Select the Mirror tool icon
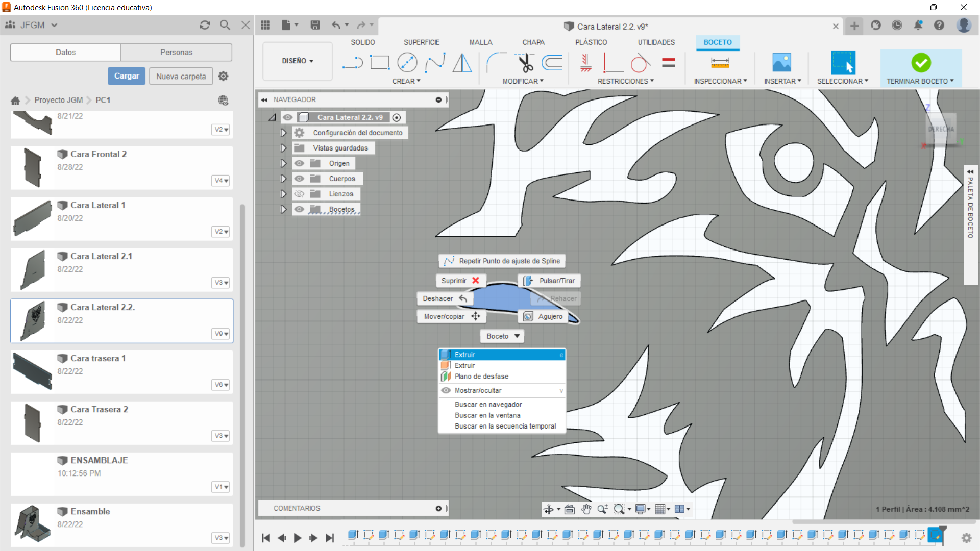980x551 pixels. click(462, 63)
